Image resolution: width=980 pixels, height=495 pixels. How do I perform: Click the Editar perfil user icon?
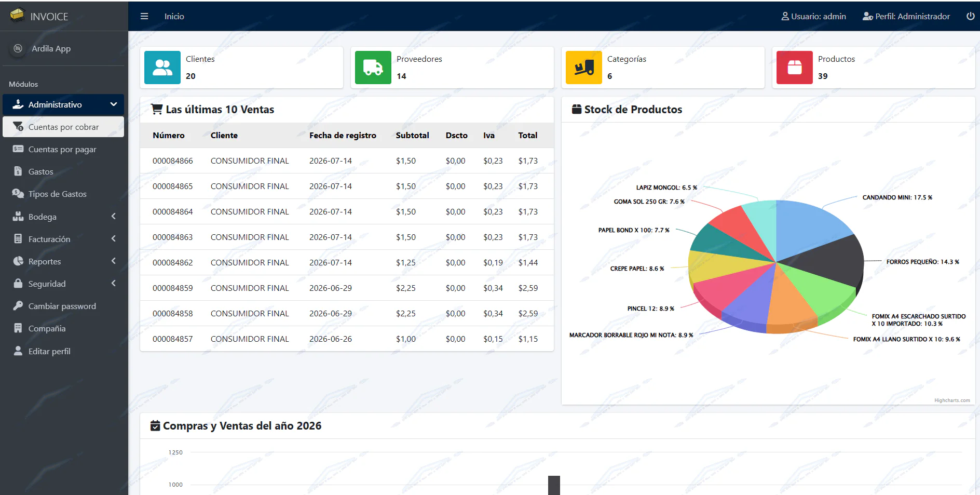pos(18,351)
